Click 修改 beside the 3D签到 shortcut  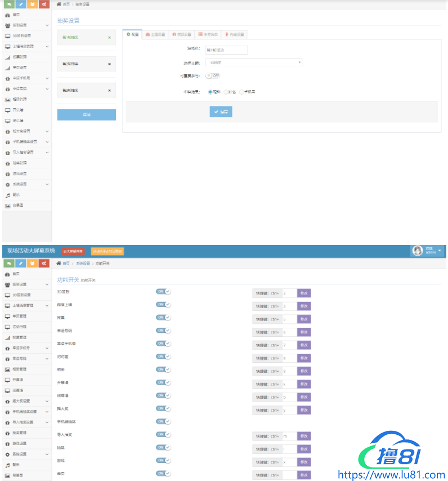point(304,293)
